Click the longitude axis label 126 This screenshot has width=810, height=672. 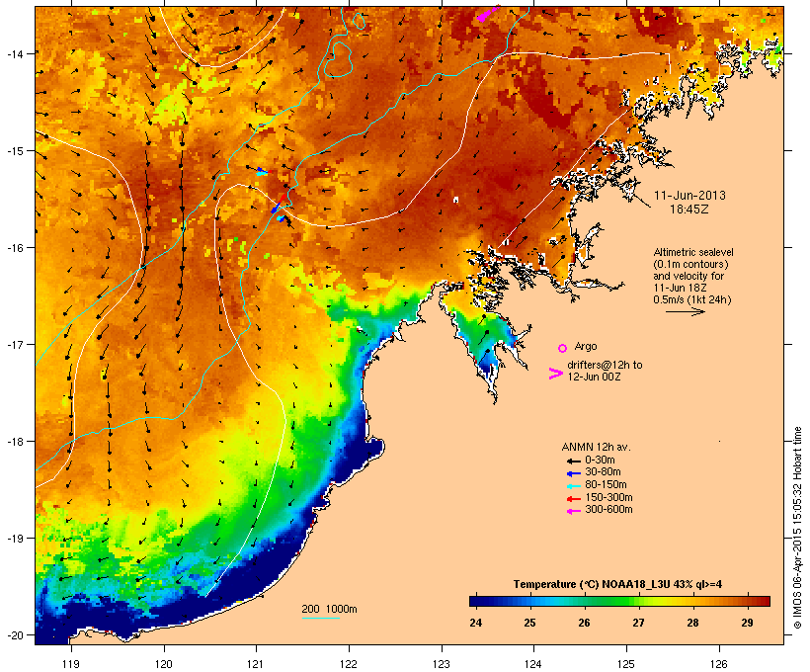click(x=719, y=664)
